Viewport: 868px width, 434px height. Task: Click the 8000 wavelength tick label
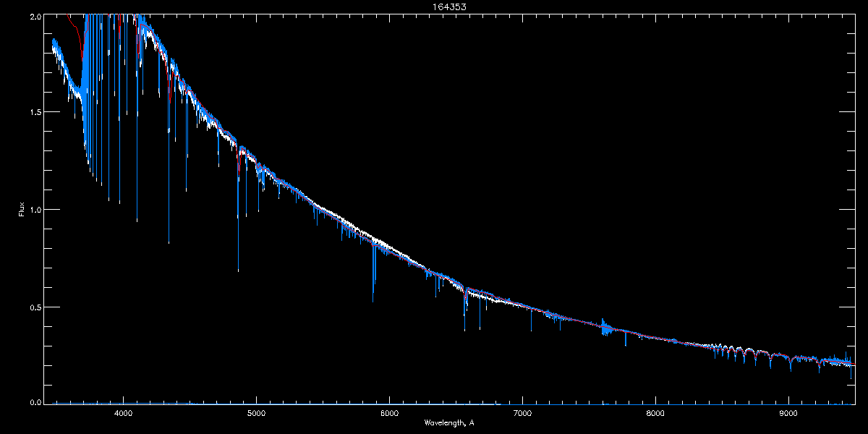click(x=655, y=414)
